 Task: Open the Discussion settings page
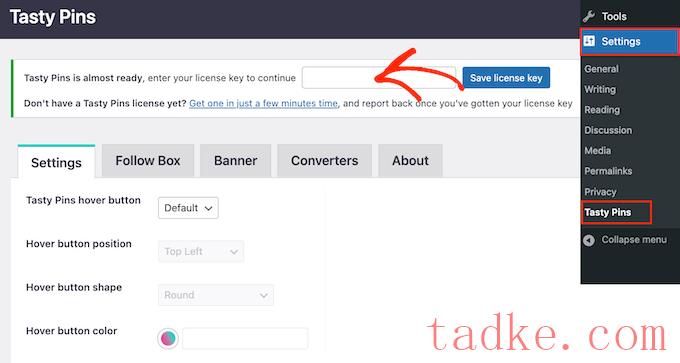pos(608,130)
